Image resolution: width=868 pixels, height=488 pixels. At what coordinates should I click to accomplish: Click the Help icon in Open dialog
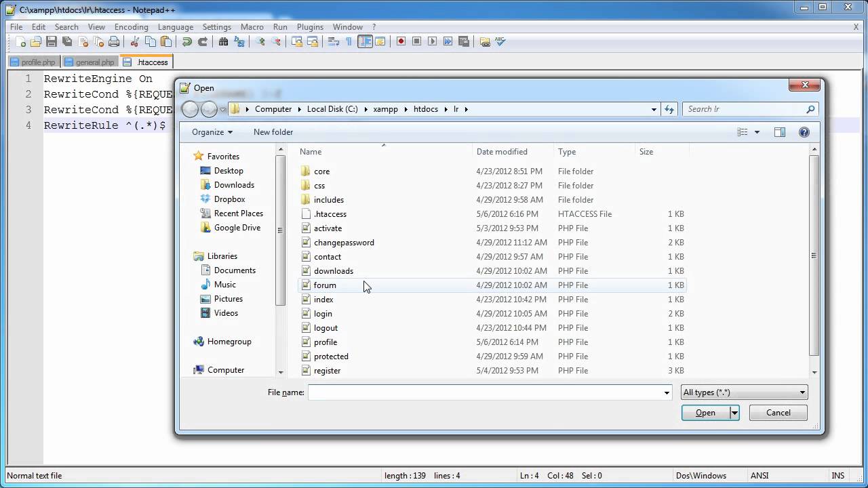point(804,132)
